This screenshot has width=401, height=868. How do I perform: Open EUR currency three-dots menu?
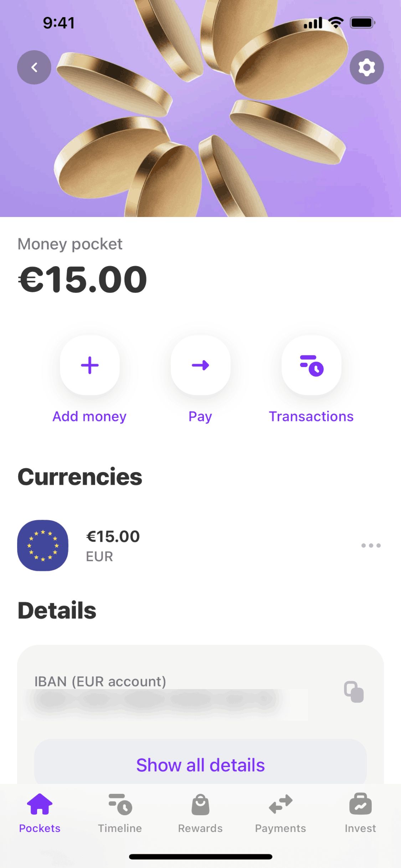point(371,546)
